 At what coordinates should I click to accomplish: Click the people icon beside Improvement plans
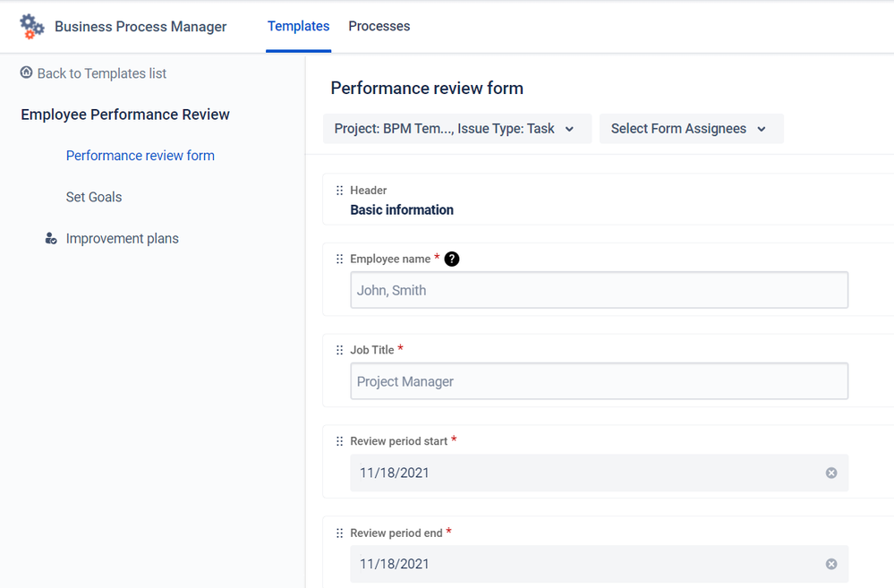(50, 238)
